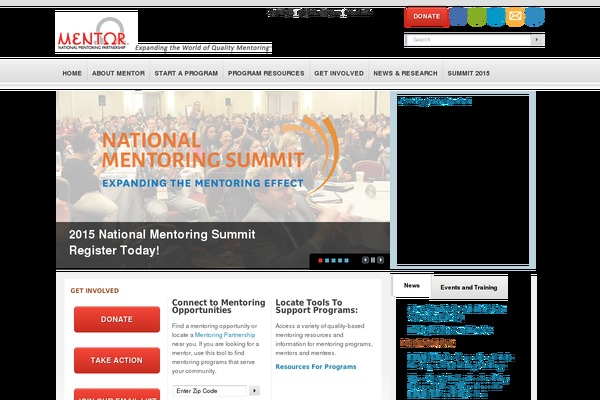Open the SUMMIT 2015 menu item
This screenshot has height=400, width=600.
tap(468, 73)
